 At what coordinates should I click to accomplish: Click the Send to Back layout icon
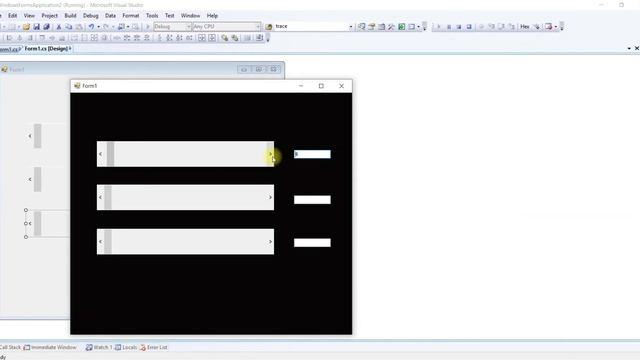point(235,38)
